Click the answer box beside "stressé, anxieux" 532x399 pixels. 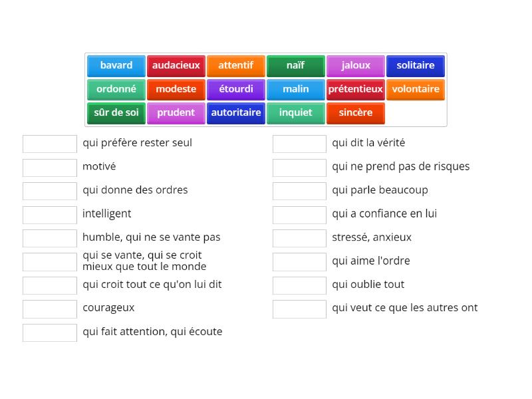coord(299,237)
